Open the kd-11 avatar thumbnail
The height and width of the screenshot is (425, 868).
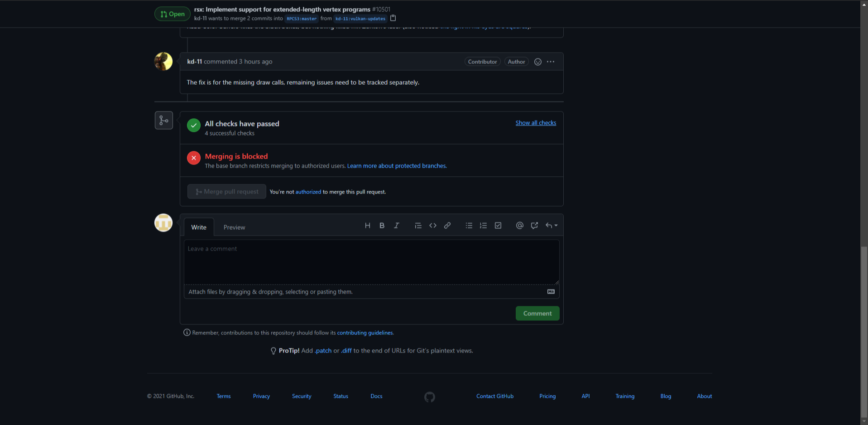(x=163, y=61)
